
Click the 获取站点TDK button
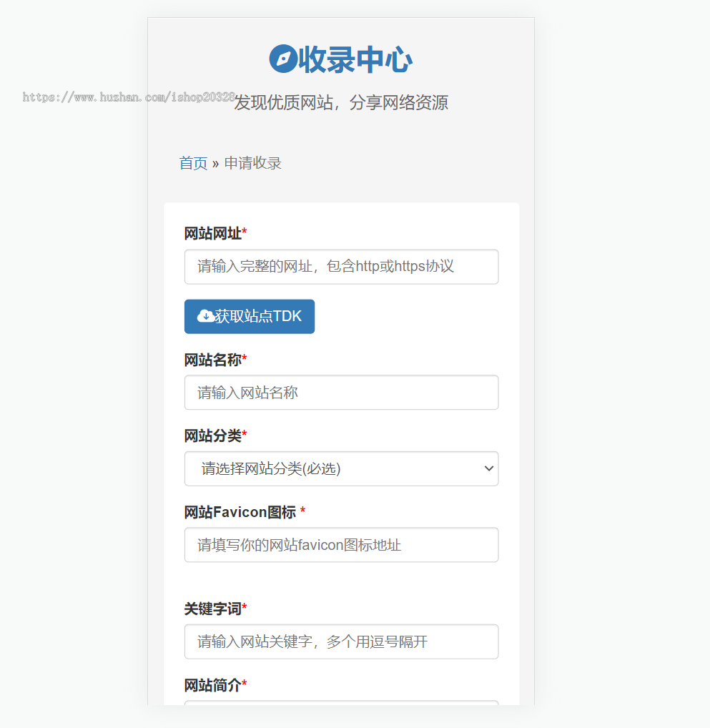pos(250,317)
